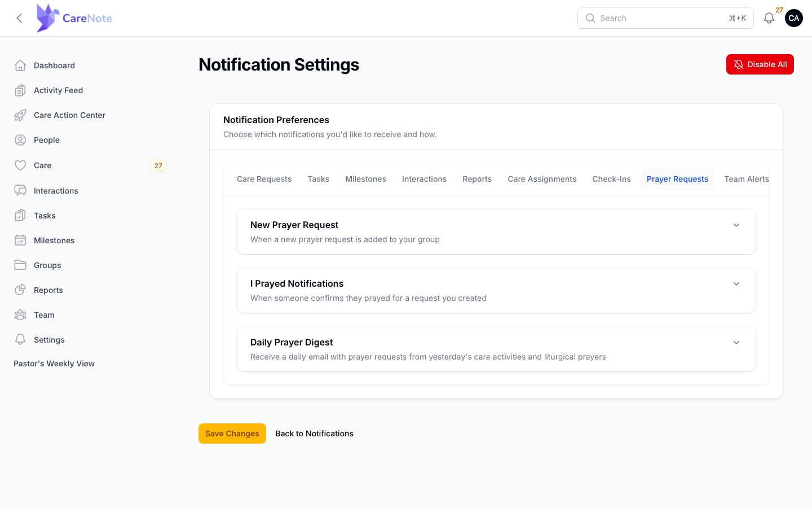Open the CA user avatar
This screenshot has height=508, width=812.
tap(794, 18)
